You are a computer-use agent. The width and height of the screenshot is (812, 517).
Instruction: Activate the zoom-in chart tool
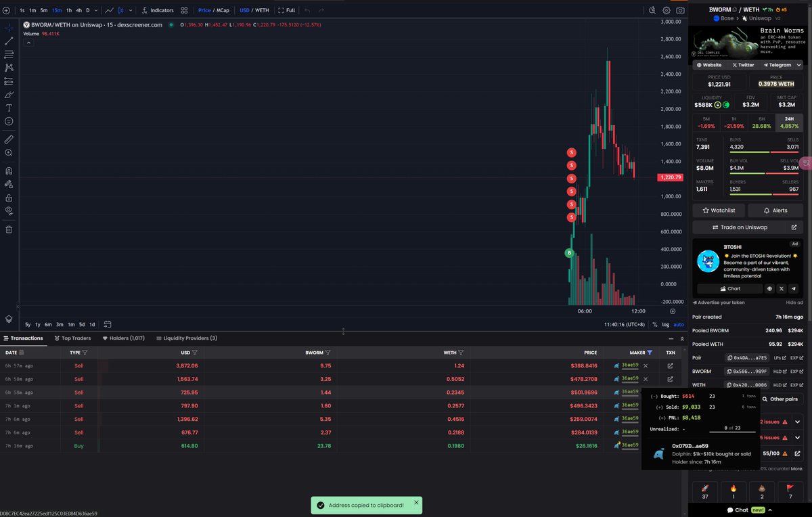click(9, 153)
